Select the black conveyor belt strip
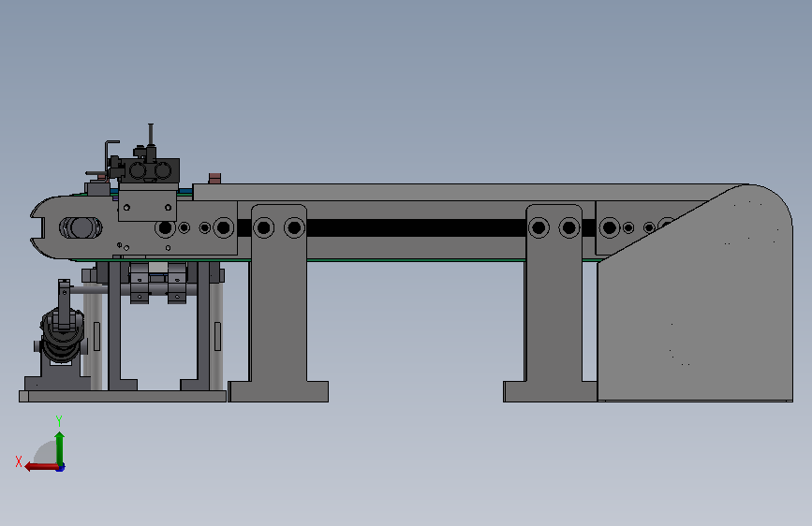The height and width of the screenshot is (526, 812). (x=417, y=227)
